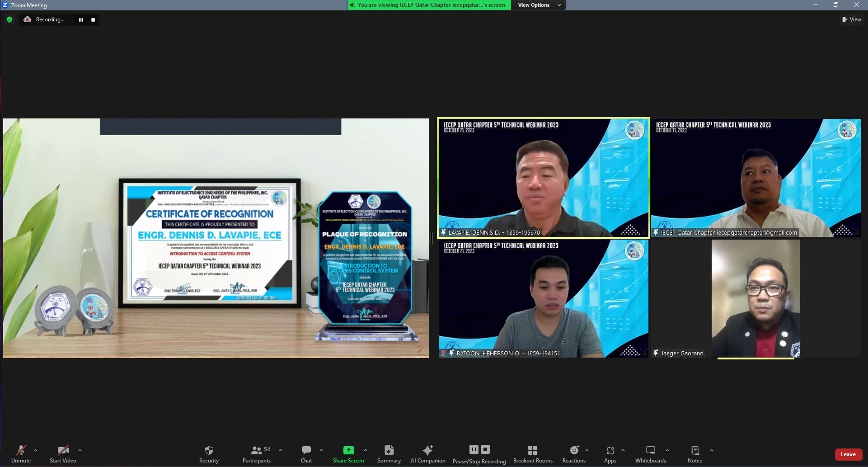Expand the arrow next to Chat
This screenshot has height=467, width=868.
pos(321,450)
